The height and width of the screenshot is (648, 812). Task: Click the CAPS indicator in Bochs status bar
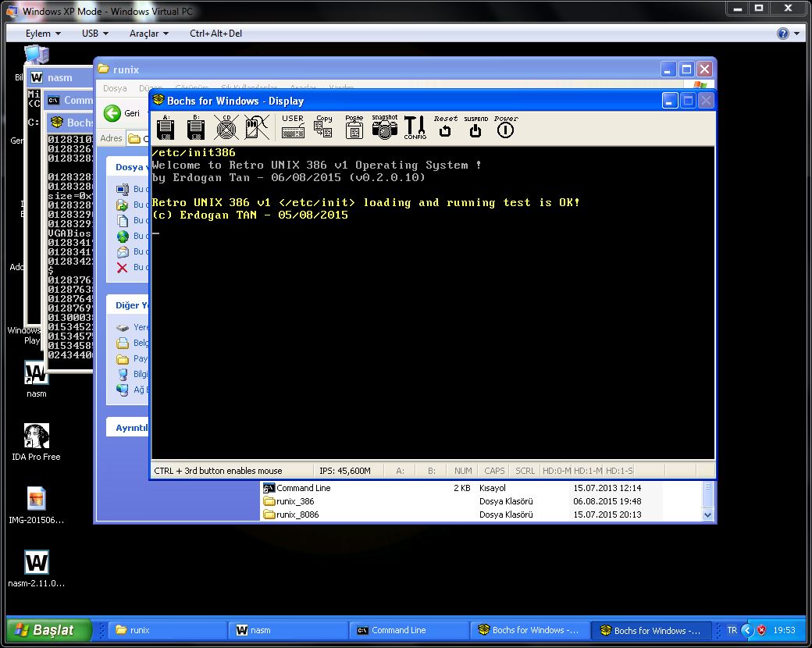pos(494,470)
